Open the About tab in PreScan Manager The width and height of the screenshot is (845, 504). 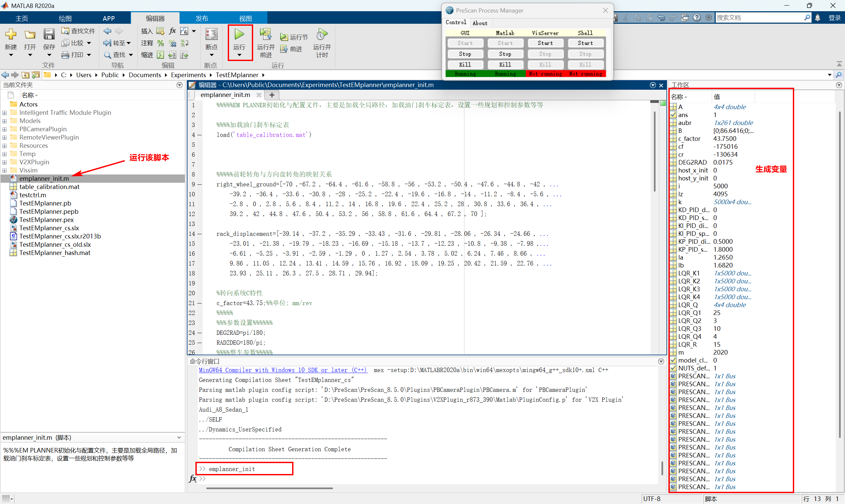click(x=480, y=23)
